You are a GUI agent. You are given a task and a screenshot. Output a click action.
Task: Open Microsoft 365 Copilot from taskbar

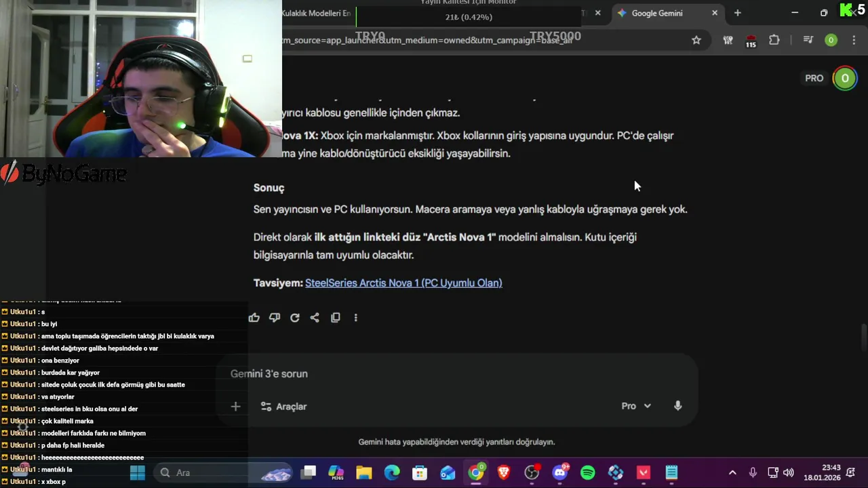(x=336, y=472)
